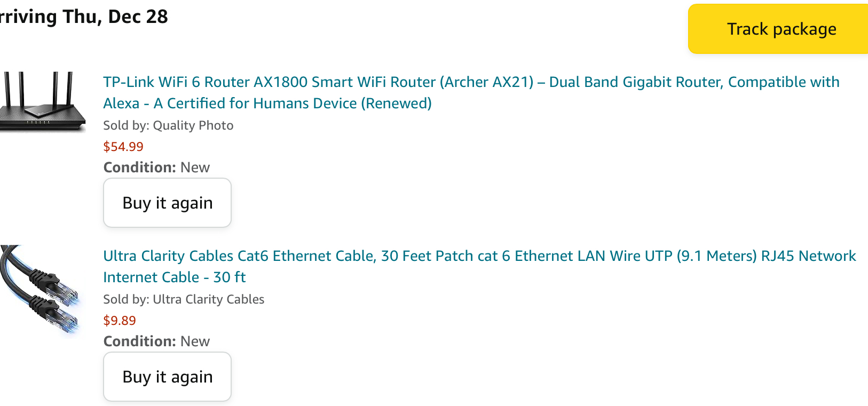Click the Ultra Clarity Cables seller name

coord(209,299)
